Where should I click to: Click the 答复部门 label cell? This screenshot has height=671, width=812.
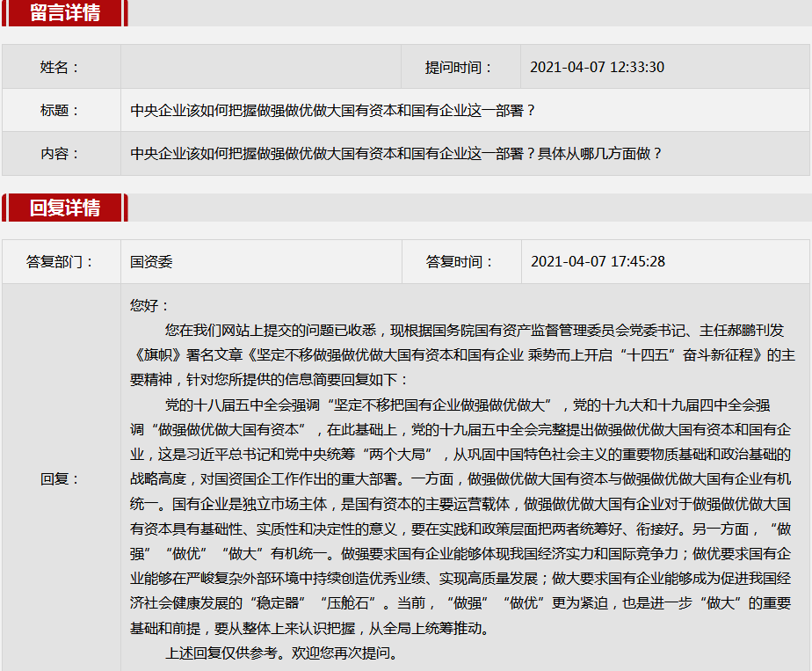(60, 262)
